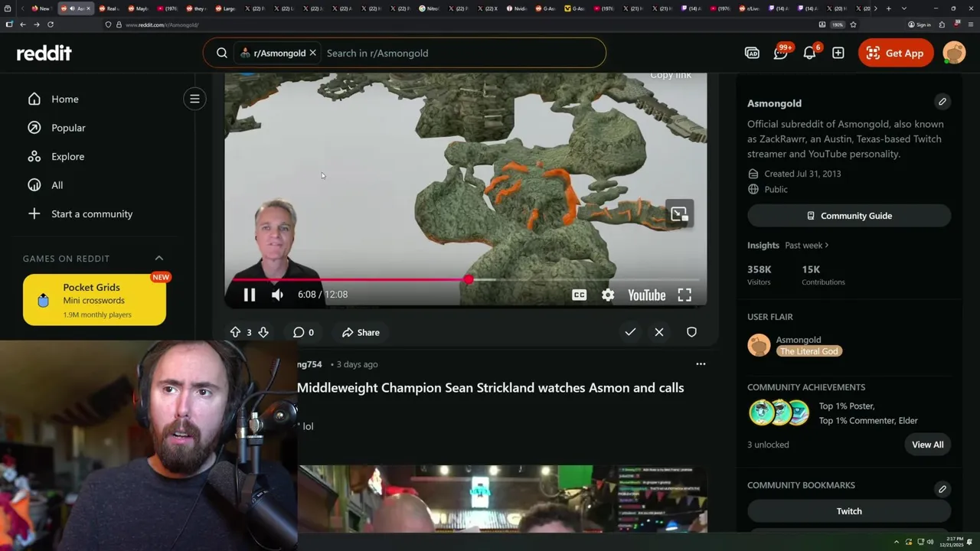Upvote the video post
Screen dimensions: 980x551
point(235,332)
